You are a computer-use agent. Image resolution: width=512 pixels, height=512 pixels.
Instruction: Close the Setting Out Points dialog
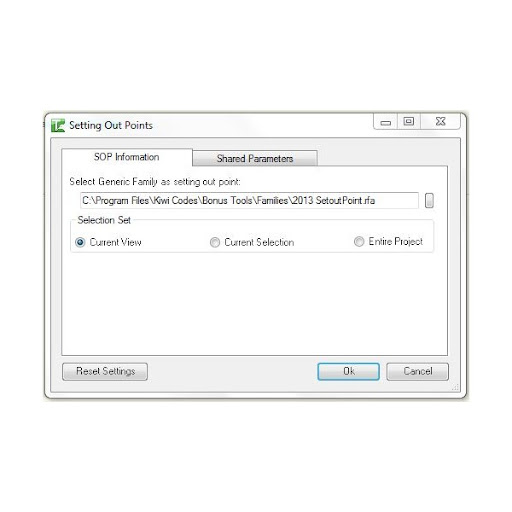tap(440, 122)
